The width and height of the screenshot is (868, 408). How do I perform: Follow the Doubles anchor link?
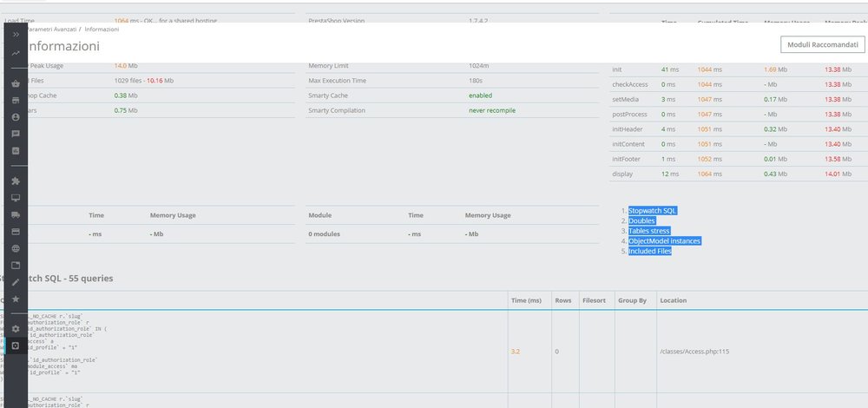(641, 221)
